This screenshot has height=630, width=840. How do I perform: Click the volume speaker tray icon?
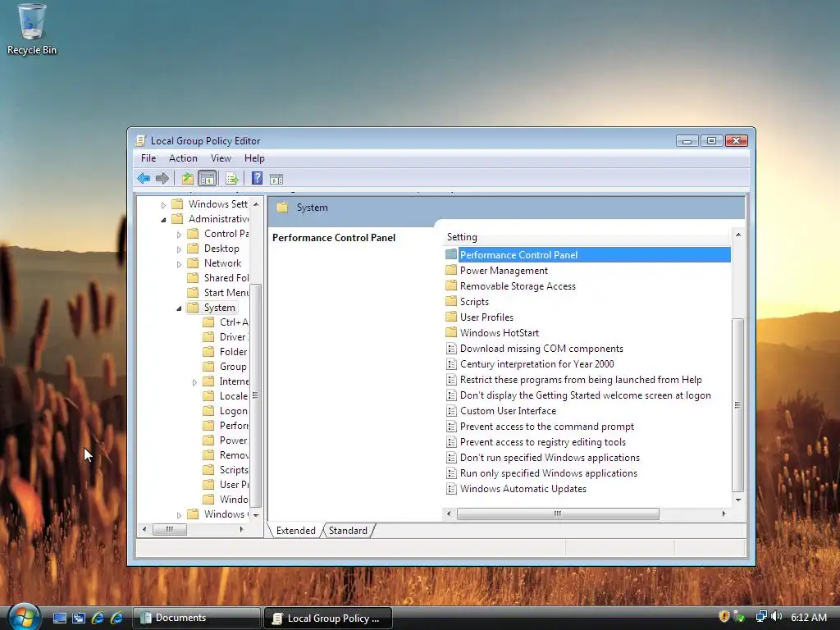(776, 617)
